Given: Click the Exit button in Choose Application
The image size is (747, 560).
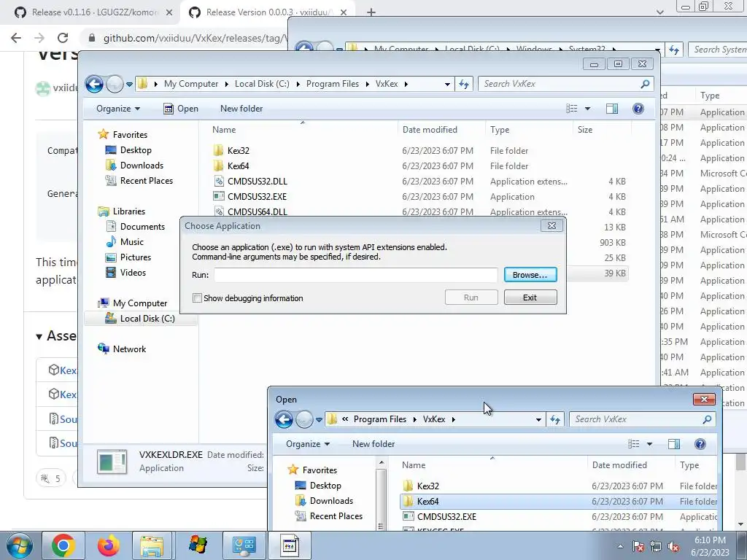Looking at the screenshot, I should pos(530,297).
